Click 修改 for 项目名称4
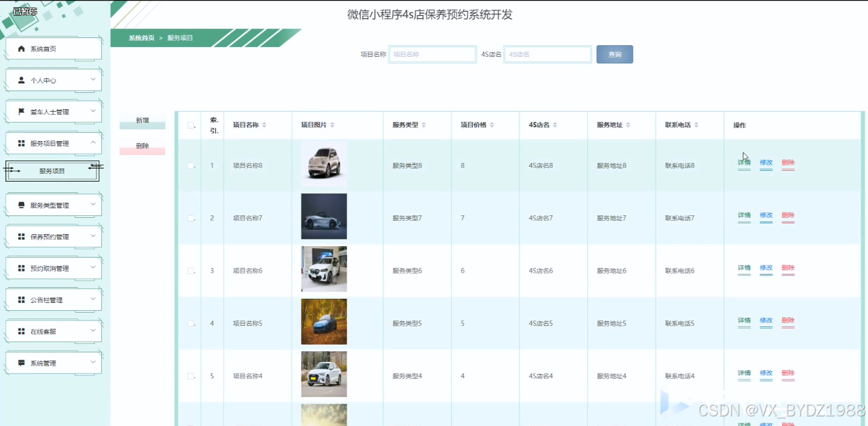Image resolution: width=868 pixels, height=426 pixels. coord(766,374)
